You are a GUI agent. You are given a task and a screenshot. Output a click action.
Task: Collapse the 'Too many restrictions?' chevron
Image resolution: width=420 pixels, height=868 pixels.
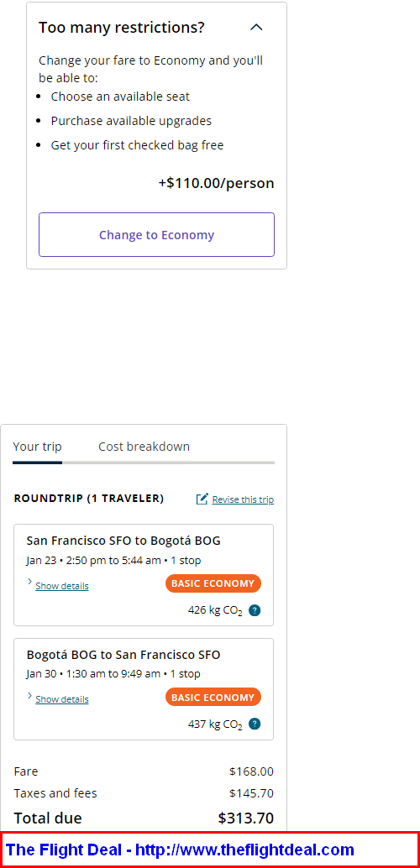pyautogui.click(x=256, y=27)
